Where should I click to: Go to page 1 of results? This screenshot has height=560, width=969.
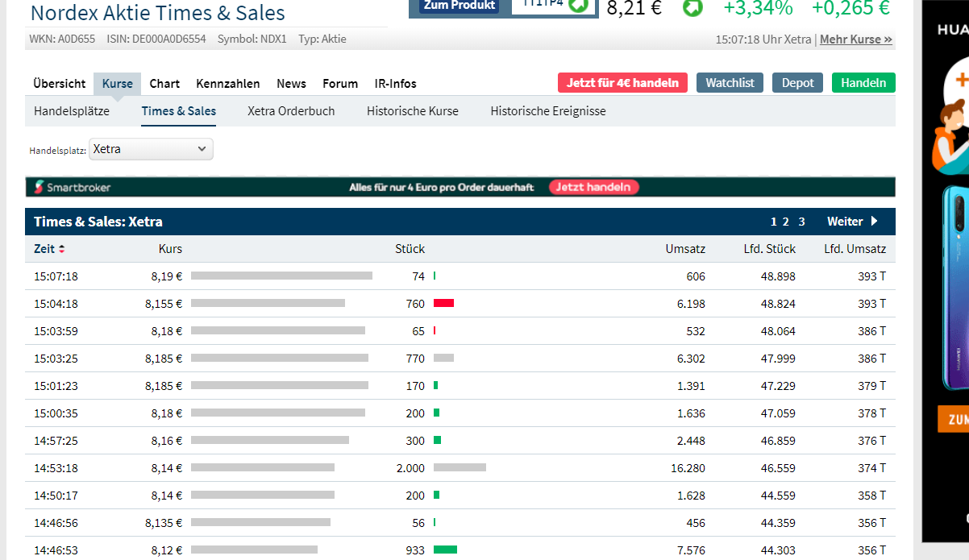(x=774, y=222)
